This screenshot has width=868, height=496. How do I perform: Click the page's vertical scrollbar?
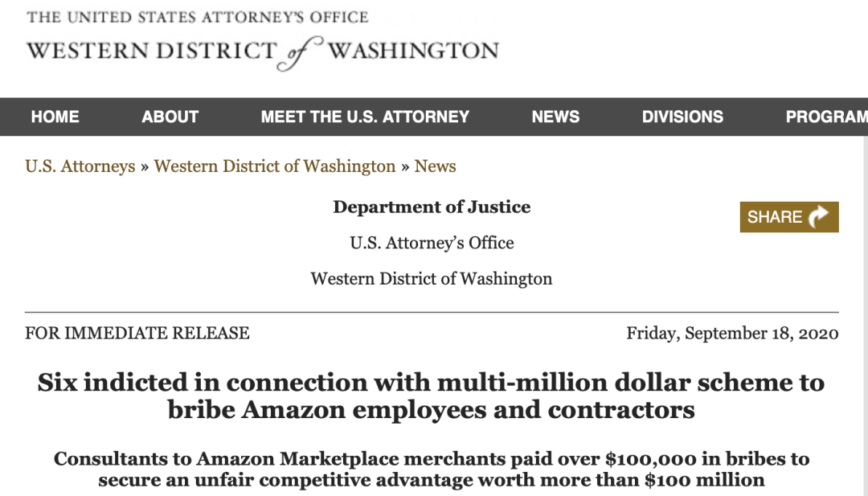click(x=864, y=316)
